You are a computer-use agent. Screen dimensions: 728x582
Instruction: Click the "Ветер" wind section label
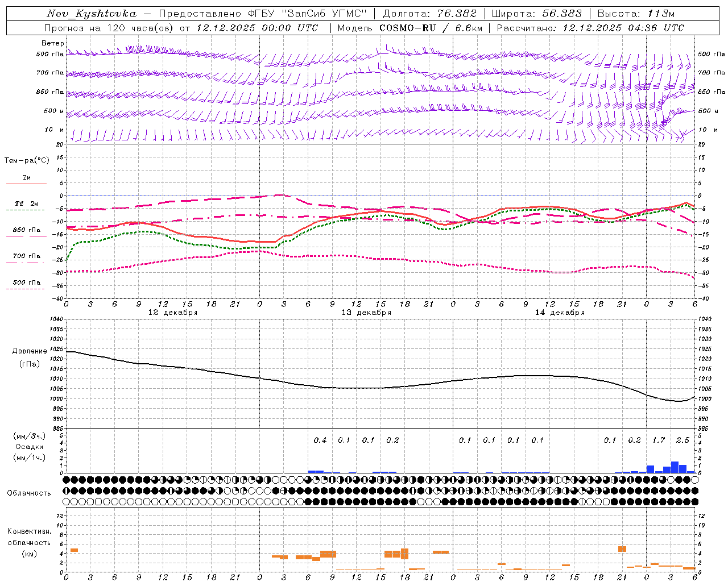pyautogui.click(x=53, y=43)
